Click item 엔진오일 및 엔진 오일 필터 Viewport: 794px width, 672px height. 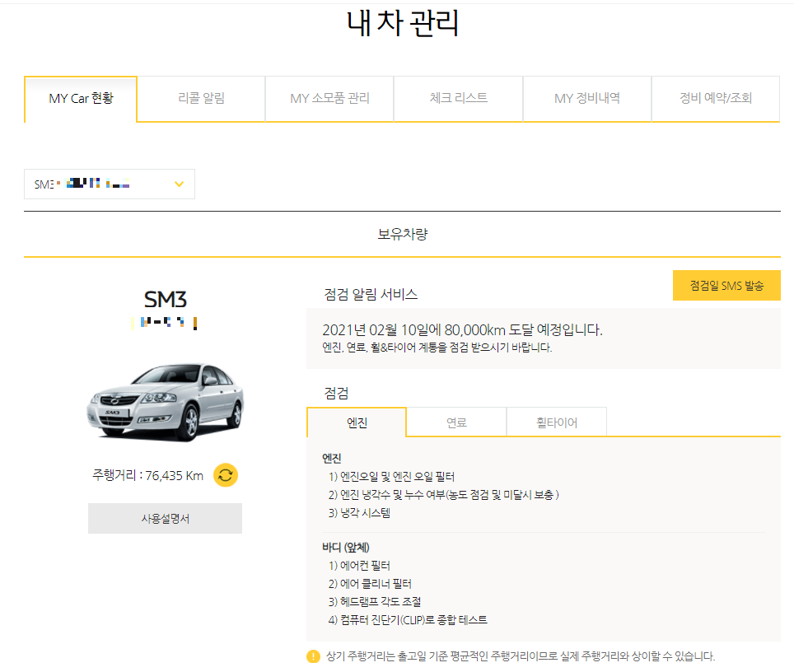391,477
